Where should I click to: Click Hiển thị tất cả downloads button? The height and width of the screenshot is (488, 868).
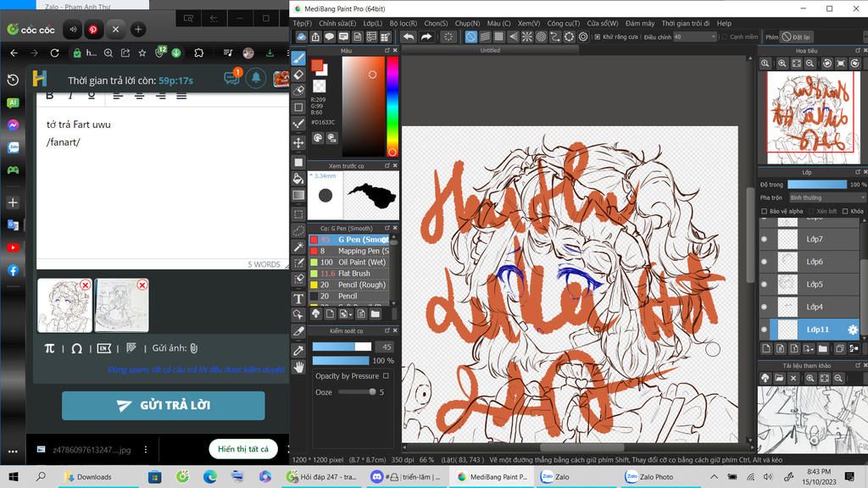tap(243, 449)
